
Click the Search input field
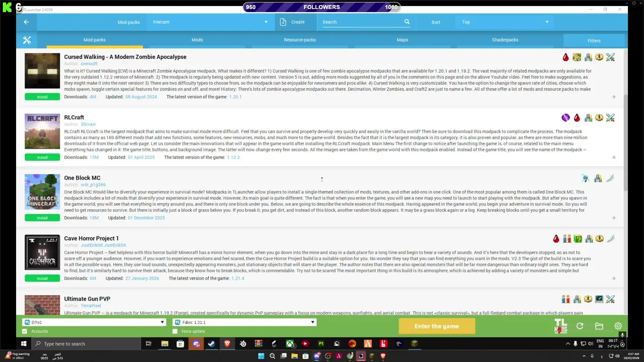362,22
